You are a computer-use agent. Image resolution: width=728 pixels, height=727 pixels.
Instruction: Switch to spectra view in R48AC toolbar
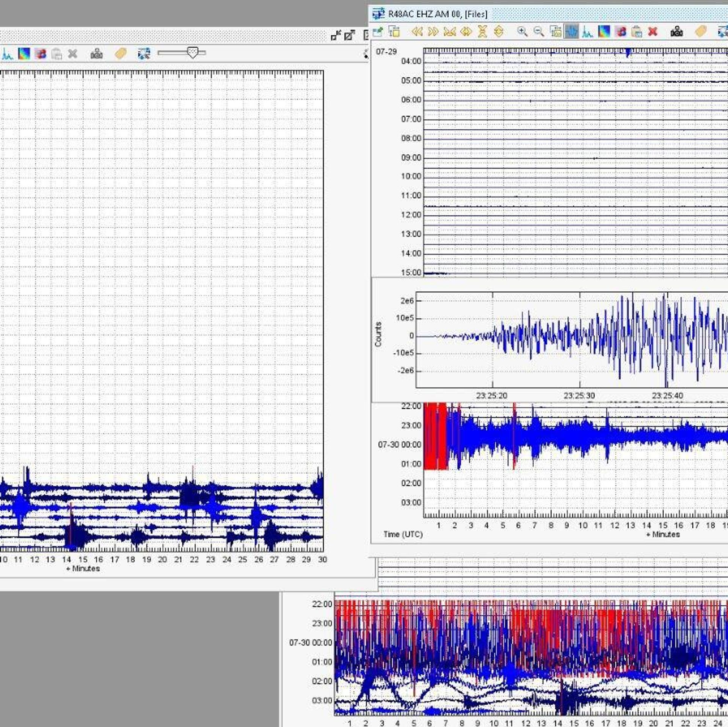[588, 32]
